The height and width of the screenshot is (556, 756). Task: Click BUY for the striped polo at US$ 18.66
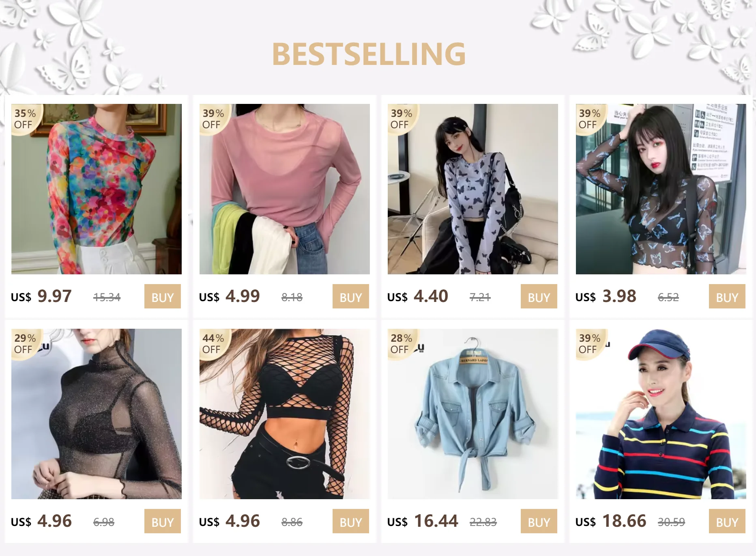pyautogui.click(x=727, y=521)
